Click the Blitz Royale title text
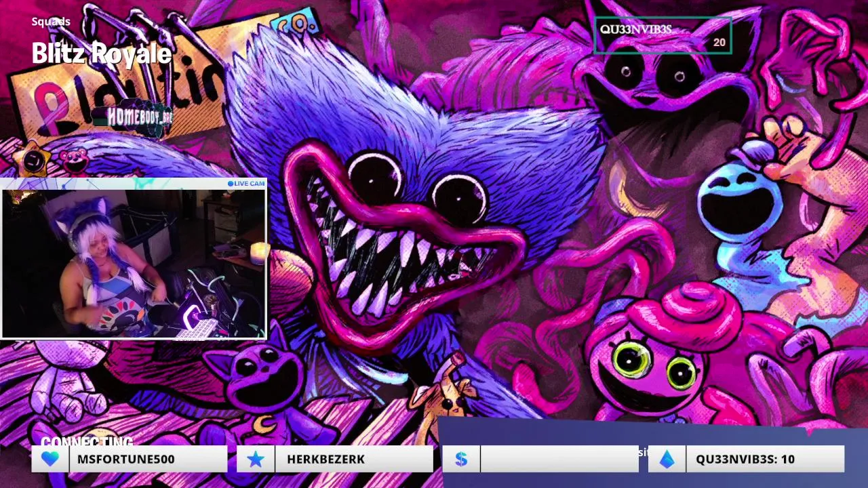The width and height of the screenshot is (868, 488). click(101, 53)
